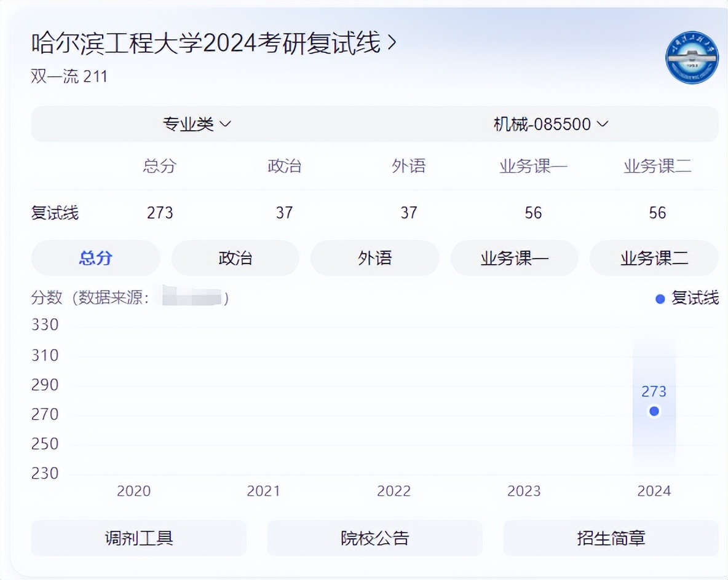Select the 政治 chart tab
This screenshot has width=728, height=580.
pyautogui.click(x=235, y=258)
